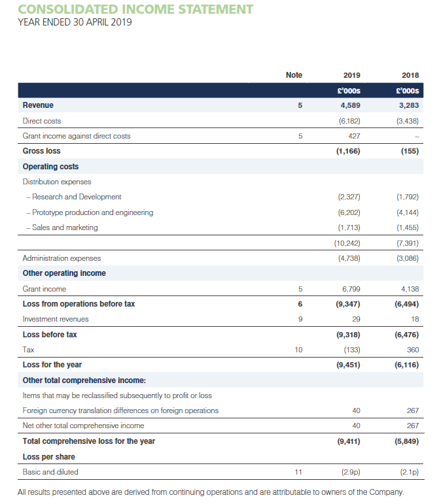Image resolution: width=437 pixels, height=504 pixels.
Task: Select the Note column header
Action: 294,75
